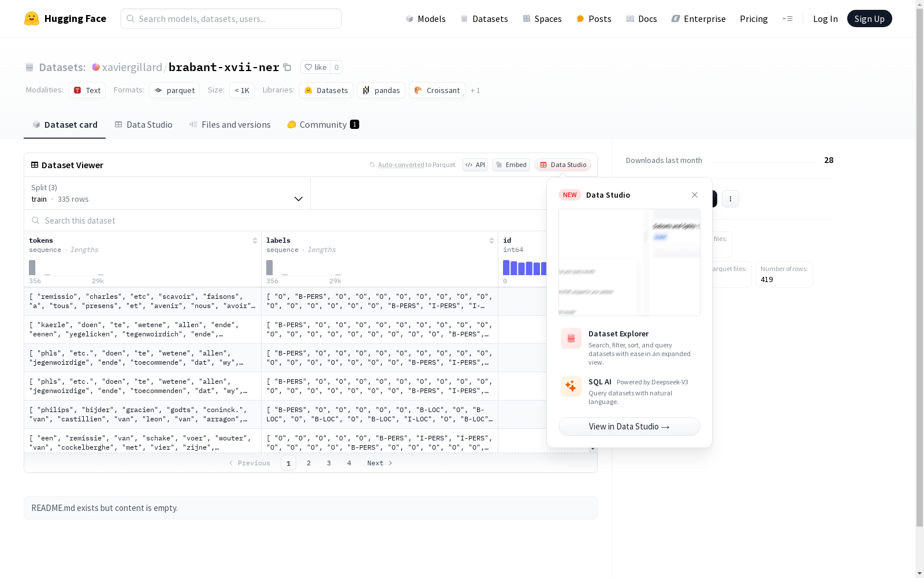Go to Datasets in the navigation
Viewport: 924px width, 578px height.
click(x=484, y=18)
